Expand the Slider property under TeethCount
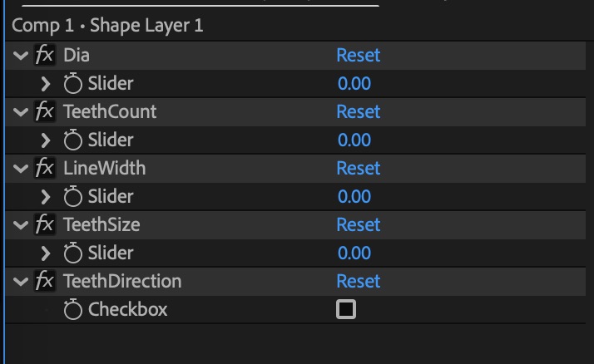The image size is (594, 364). tap(46, 140)
